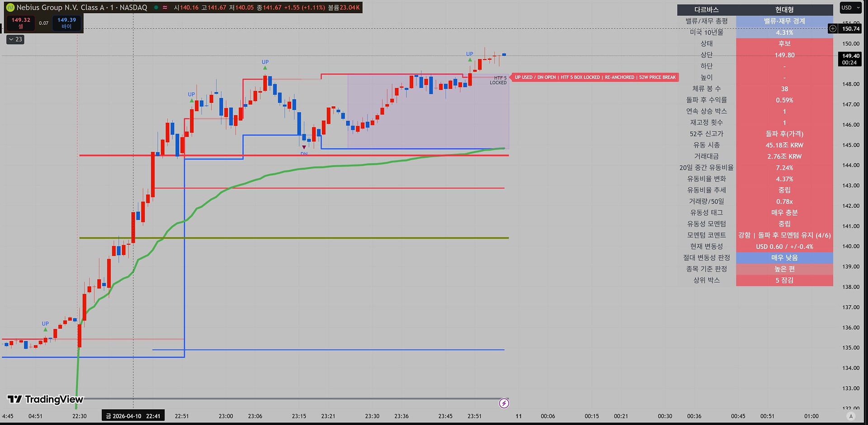Click the USD 0.60 / +/-0.4% value cell
868x425 pixels.
click(x=784, y=247)
